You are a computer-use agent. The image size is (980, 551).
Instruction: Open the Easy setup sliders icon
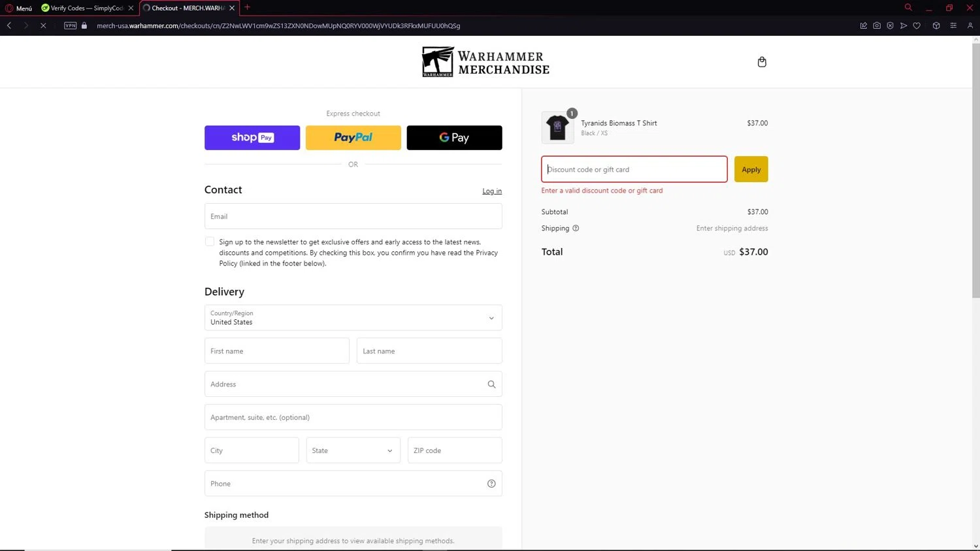(x=953, y=25)
